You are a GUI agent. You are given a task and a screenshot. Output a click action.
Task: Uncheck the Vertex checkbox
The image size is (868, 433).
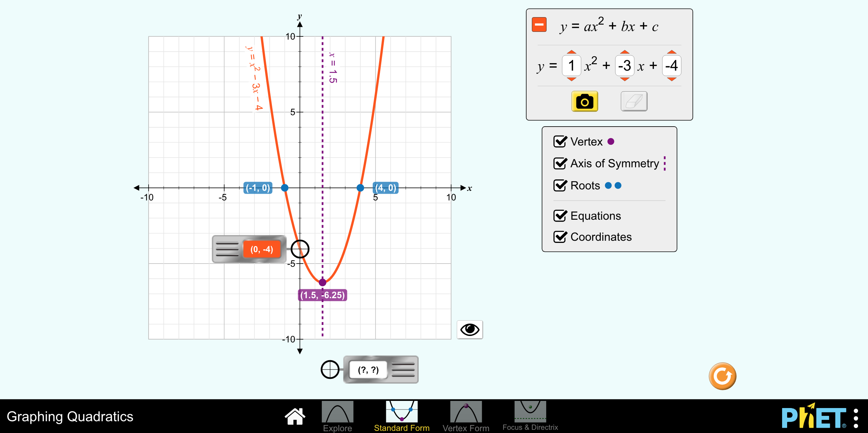560,142
